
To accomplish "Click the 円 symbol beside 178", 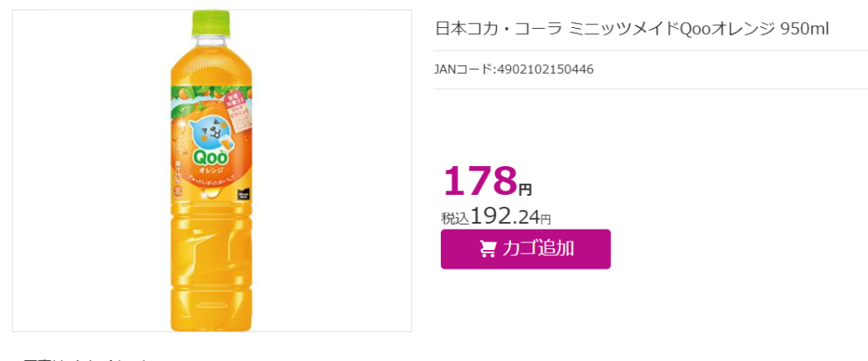I will pos(525,190).
